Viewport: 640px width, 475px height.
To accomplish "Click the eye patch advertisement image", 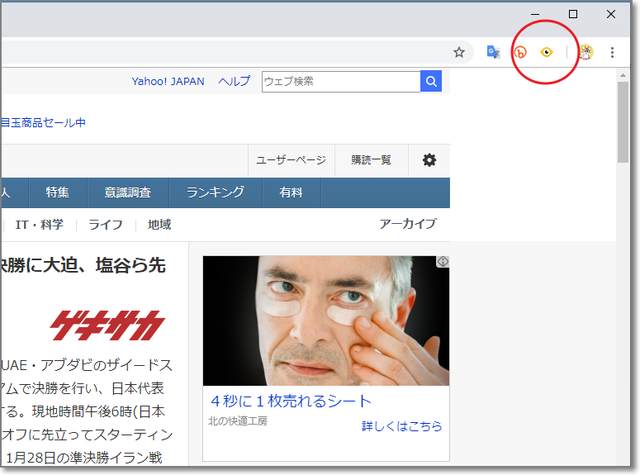I will click(x=326, y=320).
